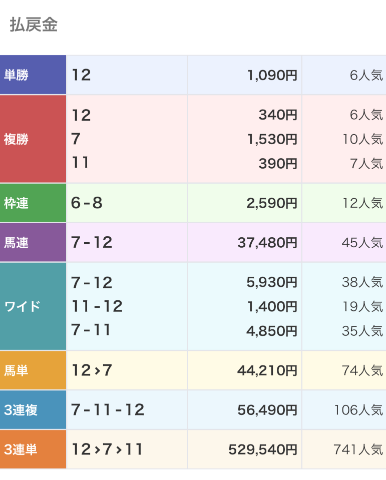Select the 複勝 row label
This screenshot has width=386, height=480.
tap(33, 139)
